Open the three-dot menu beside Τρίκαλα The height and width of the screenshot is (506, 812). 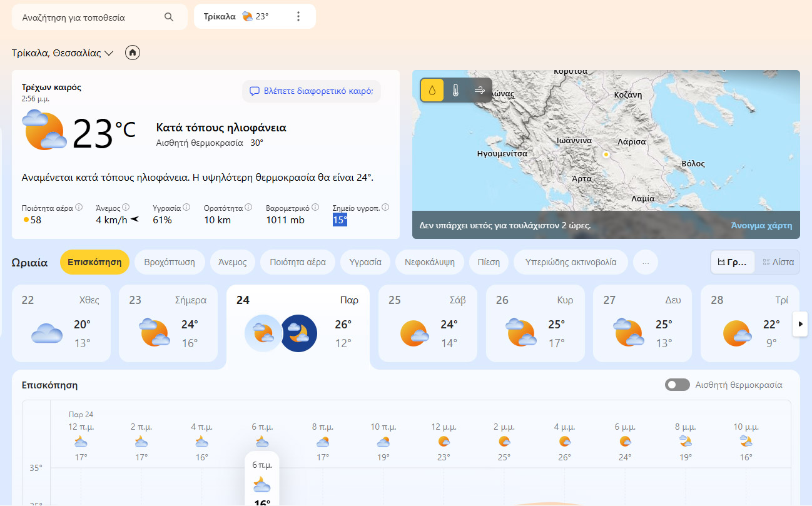tap(298, 16)
